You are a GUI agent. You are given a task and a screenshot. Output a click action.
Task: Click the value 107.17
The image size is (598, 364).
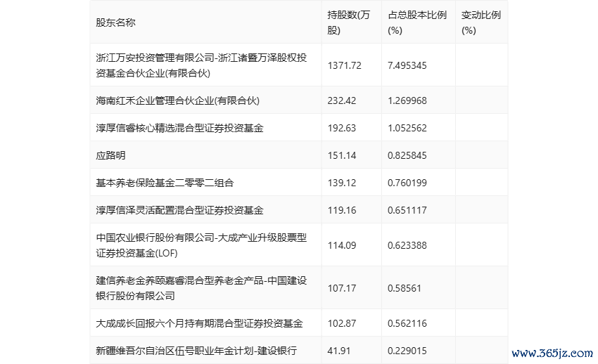pyautogui.click(x=342, y=288)
